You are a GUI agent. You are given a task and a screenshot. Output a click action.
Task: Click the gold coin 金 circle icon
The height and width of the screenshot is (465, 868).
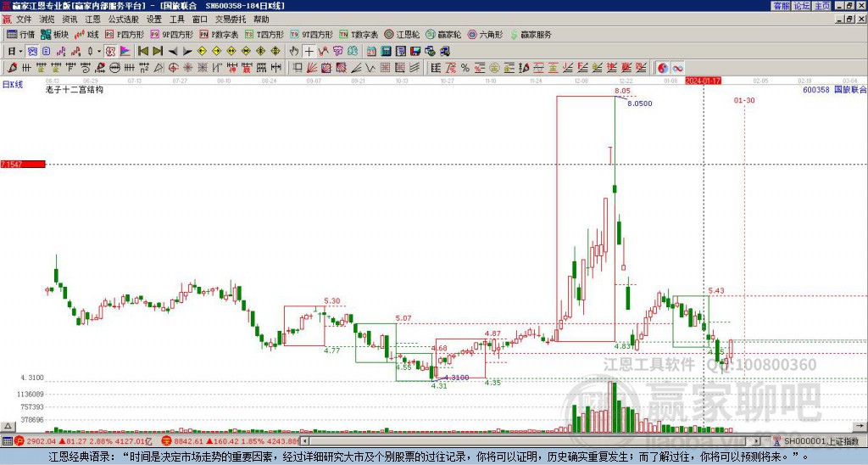coord(494,68)
